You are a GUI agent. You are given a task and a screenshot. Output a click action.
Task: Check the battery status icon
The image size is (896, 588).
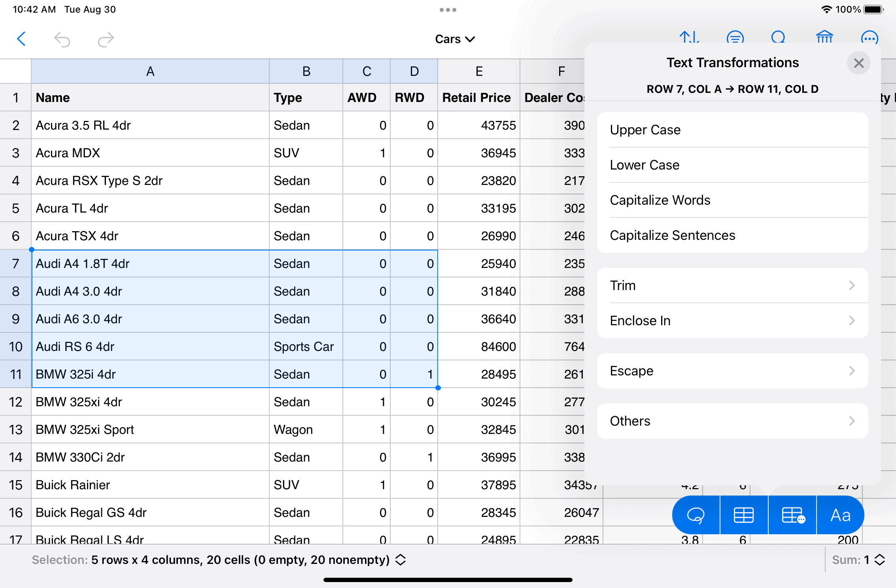coord(873,9)
